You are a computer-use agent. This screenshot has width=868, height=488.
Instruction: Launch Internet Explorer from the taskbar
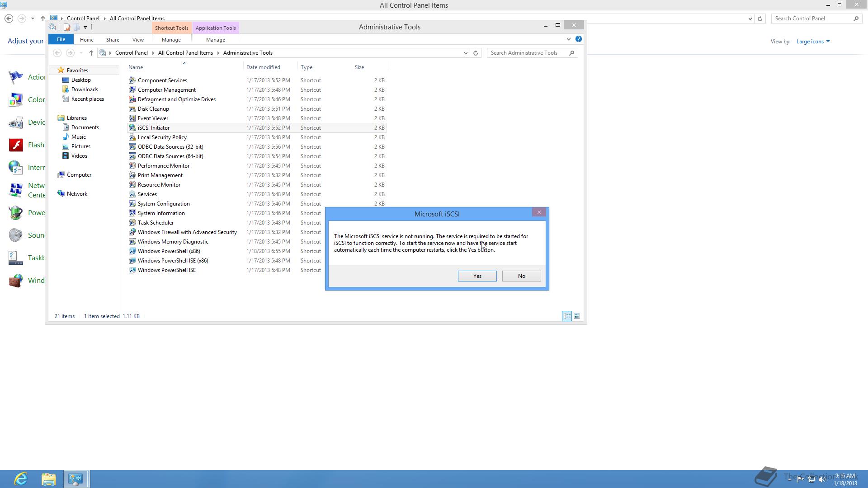tap(21, 479)
